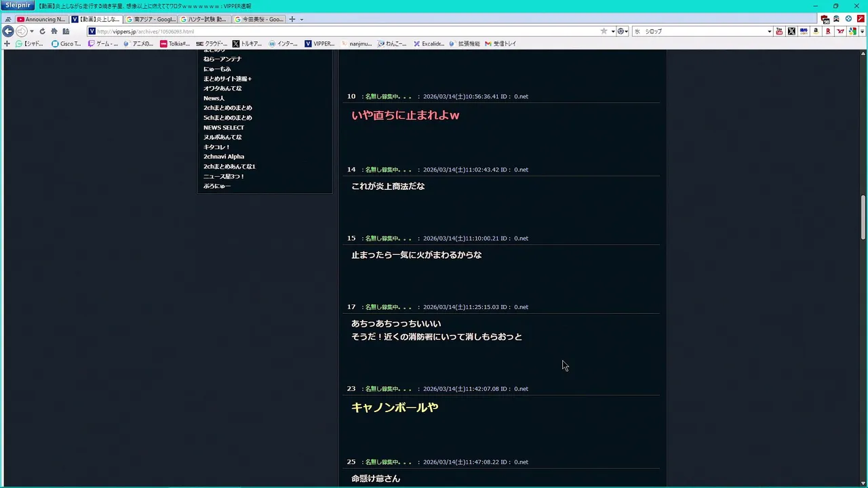Search with the Amazon search icon
868x488 pixels.
[816, 31]
